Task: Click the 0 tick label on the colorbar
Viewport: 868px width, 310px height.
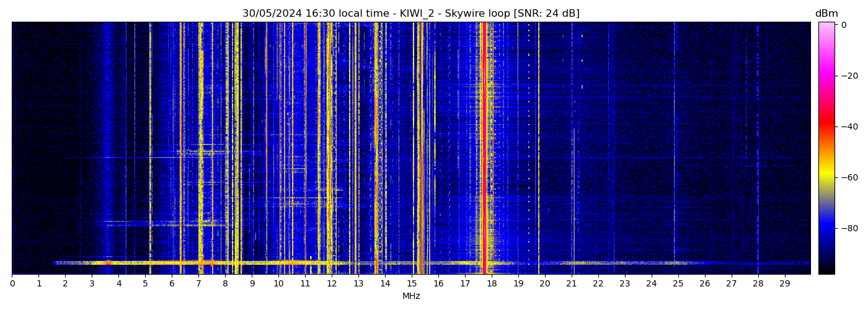Action: click(844, 25)
